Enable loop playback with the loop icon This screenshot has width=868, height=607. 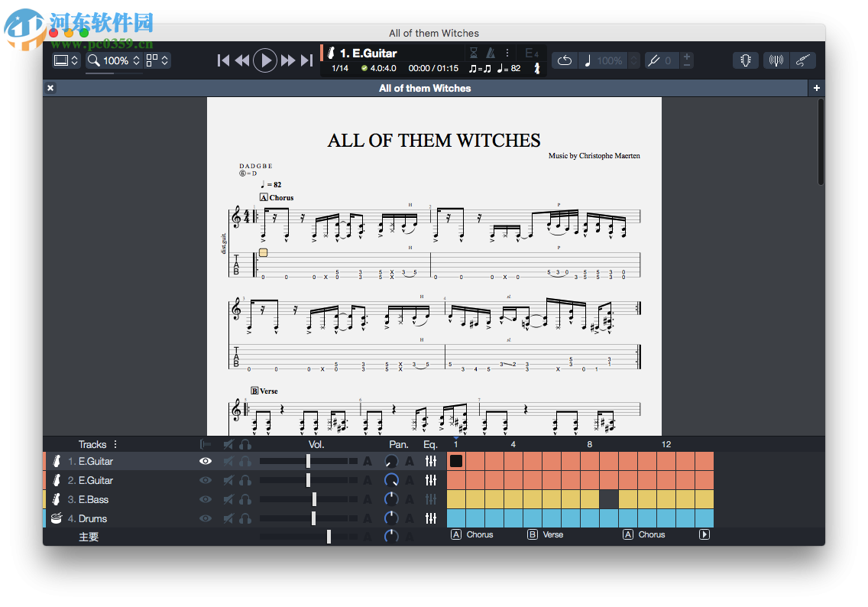(x=565, y=60)
